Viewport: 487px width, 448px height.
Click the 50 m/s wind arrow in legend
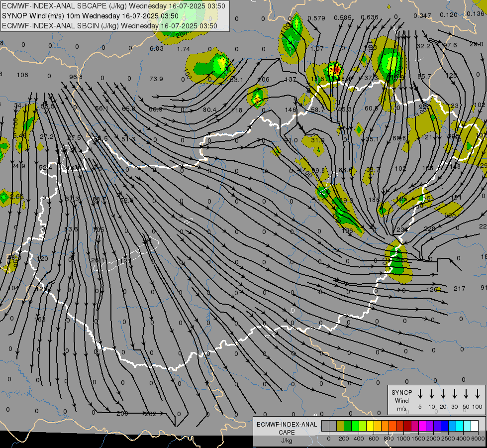[466, 394]
